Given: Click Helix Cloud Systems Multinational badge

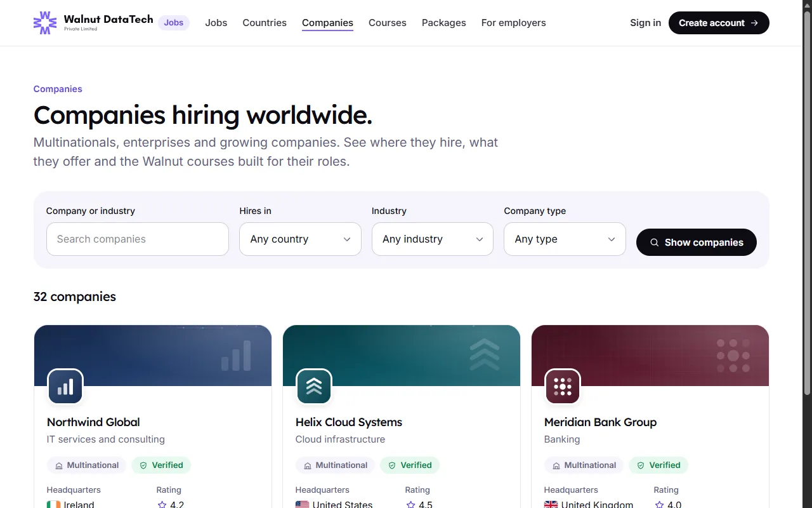Looking at the screenshot, I should click(336, 465).
